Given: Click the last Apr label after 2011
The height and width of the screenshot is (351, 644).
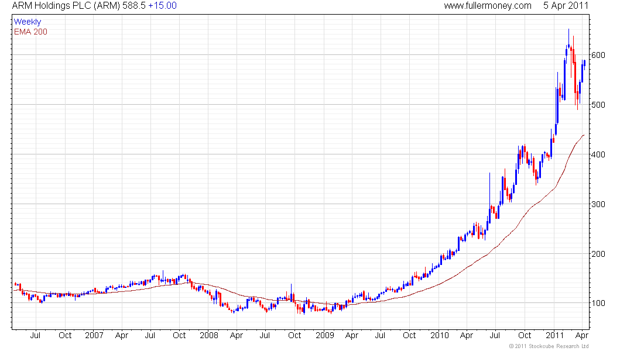Looking at the screenshot, I should pyautogui.click(x=581, y=335).
